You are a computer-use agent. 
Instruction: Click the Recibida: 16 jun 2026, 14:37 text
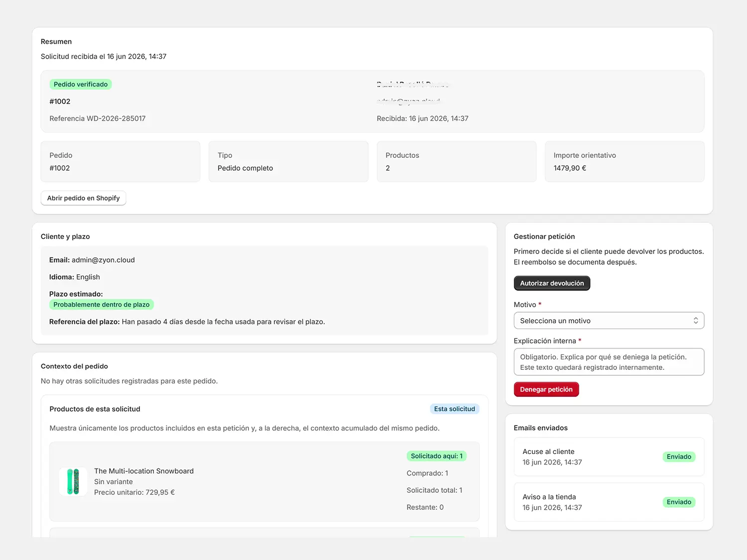tap(422, 118)
